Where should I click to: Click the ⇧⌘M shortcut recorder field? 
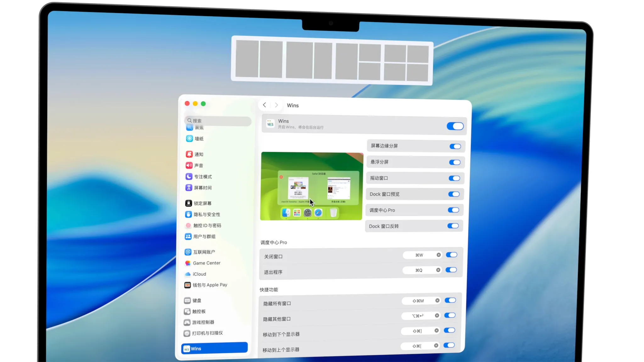click(418, 301)
